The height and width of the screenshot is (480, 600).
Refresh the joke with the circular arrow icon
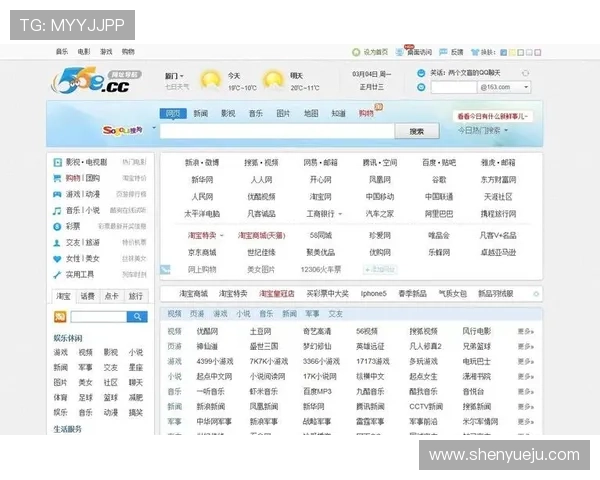point(525,73)
